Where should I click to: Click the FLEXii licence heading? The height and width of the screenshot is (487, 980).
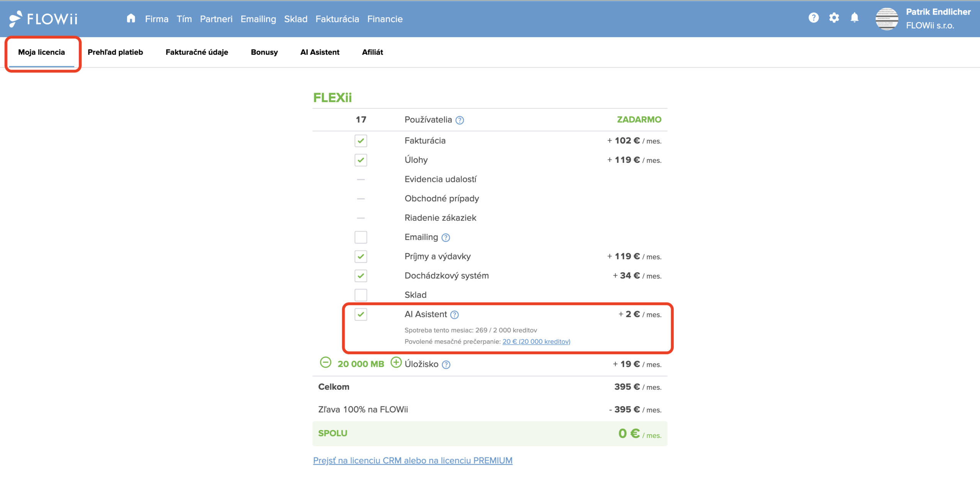coord(332,98)
